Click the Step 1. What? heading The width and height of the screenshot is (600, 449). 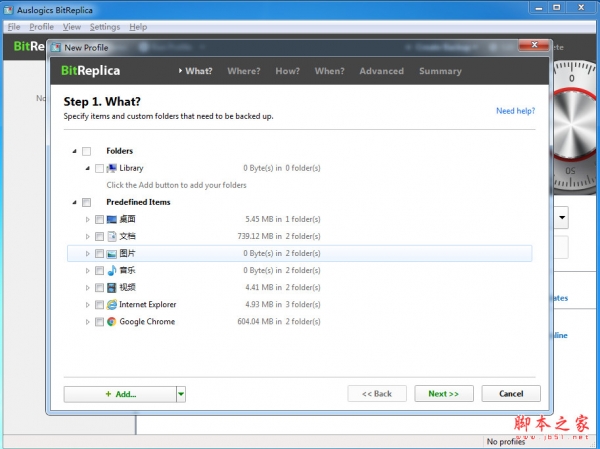(102, 101)
